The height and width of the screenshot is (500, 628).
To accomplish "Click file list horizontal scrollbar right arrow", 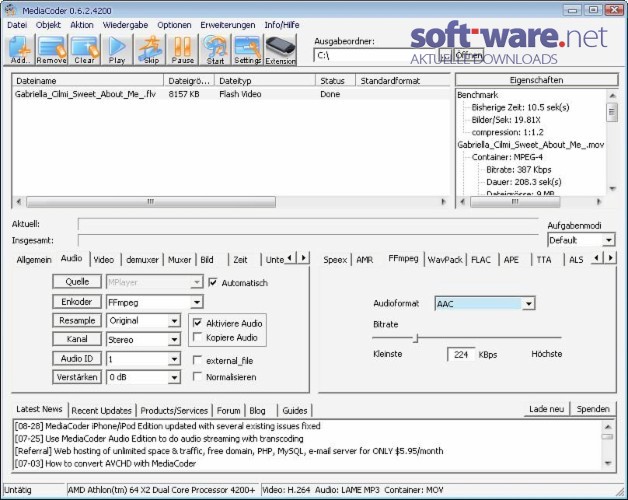I will pos(443,202).
